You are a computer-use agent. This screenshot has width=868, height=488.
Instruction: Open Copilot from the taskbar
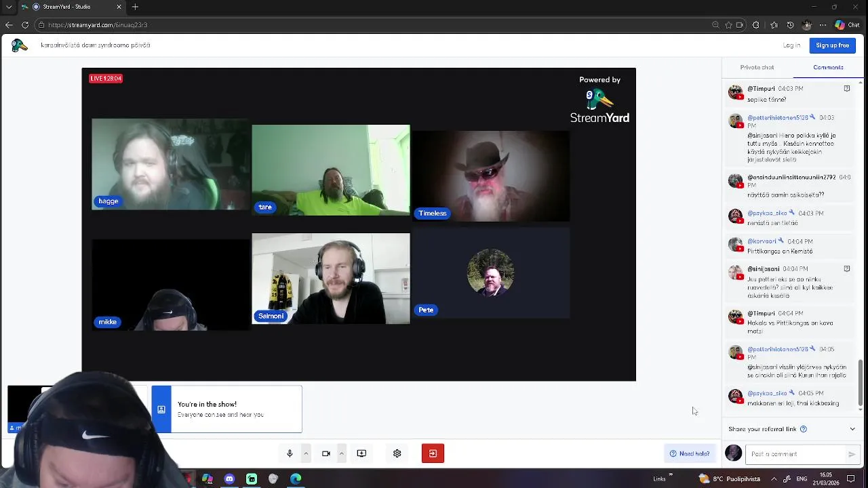(x=208, y=479)
